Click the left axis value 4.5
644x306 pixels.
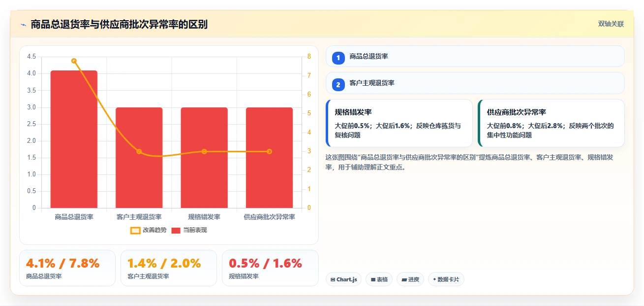[x=31, y=57]
